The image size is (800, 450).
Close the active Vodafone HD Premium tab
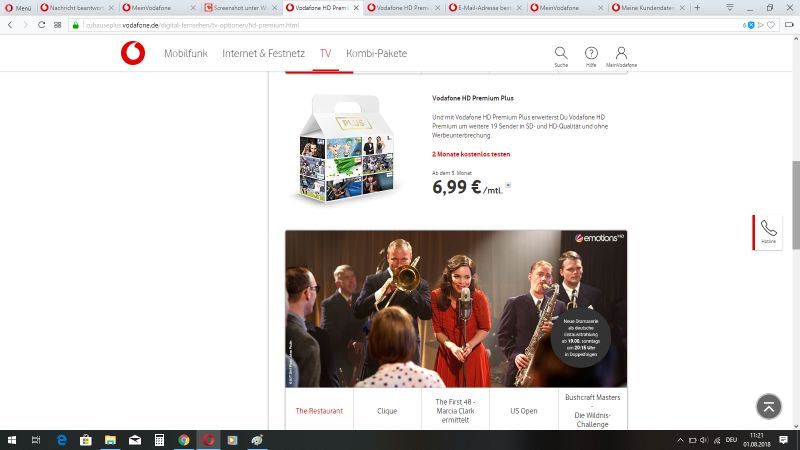[356, 8]
